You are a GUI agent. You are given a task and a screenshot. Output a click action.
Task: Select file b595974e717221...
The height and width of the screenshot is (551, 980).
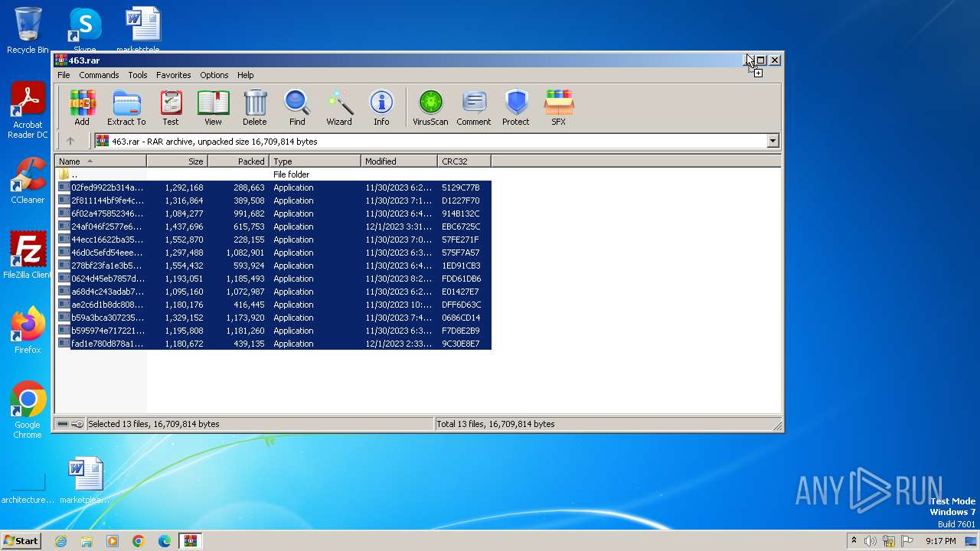273,331
